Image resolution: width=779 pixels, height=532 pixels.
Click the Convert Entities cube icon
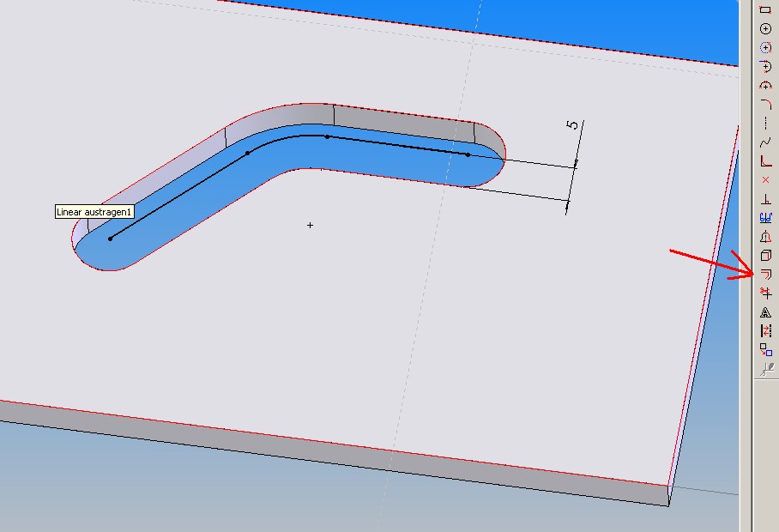(766, 256)
